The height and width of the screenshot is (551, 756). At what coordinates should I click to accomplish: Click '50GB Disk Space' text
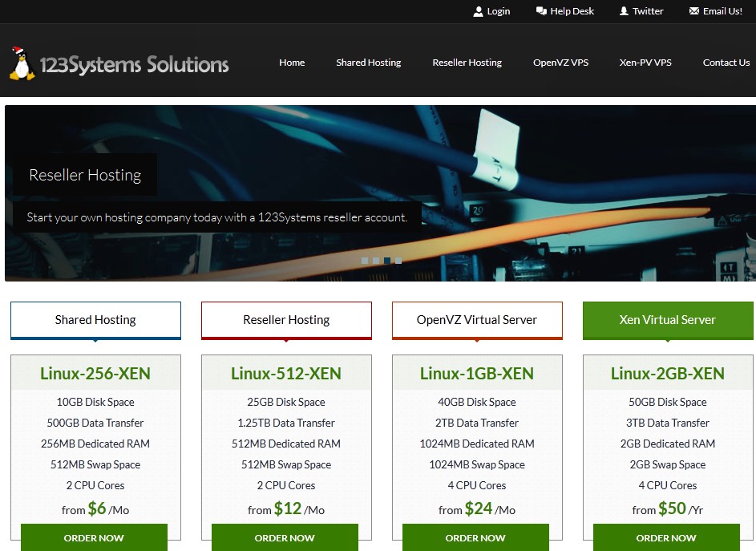[x=668, y=402]
